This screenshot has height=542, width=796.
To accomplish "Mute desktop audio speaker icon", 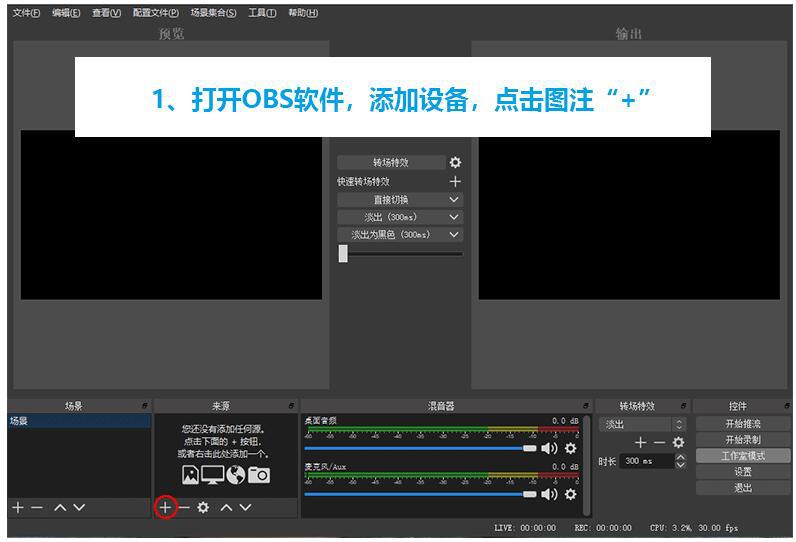I will tap(549, 448).
